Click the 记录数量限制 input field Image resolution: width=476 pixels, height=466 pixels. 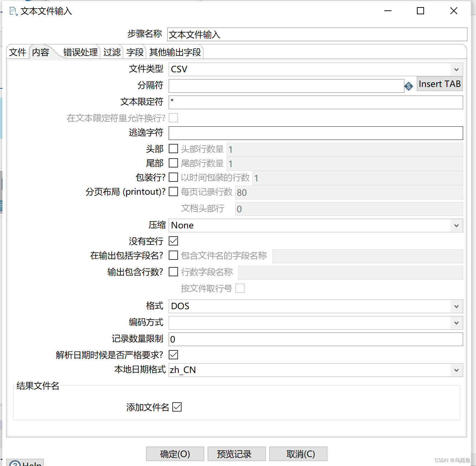[x=316, y=339]
